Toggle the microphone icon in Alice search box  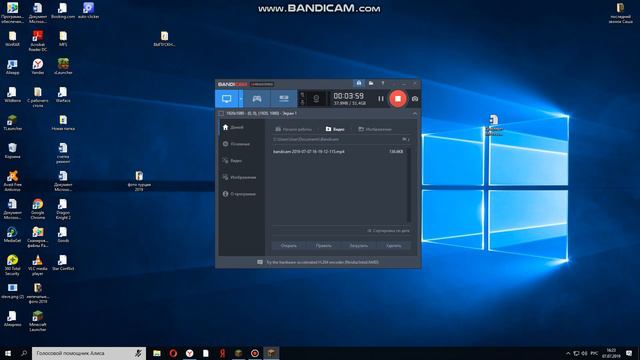coord(138,353)
